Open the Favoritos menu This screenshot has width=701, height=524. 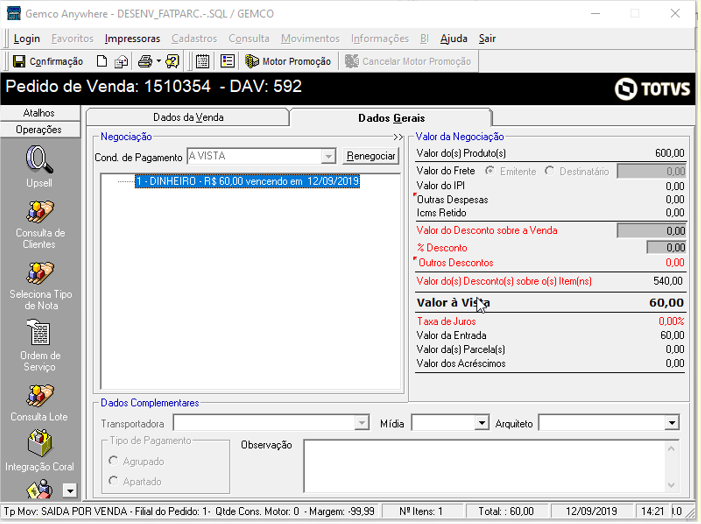point(72,38)
